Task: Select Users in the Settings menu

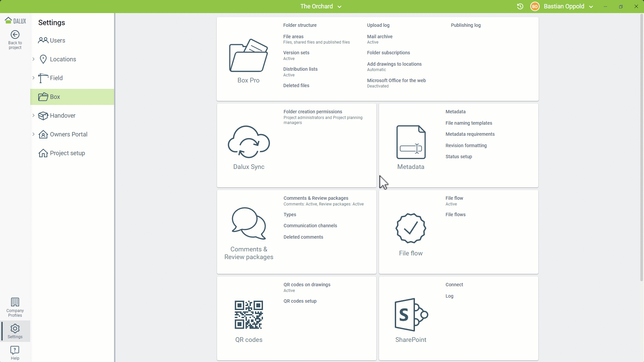Action: coord(57,41)
